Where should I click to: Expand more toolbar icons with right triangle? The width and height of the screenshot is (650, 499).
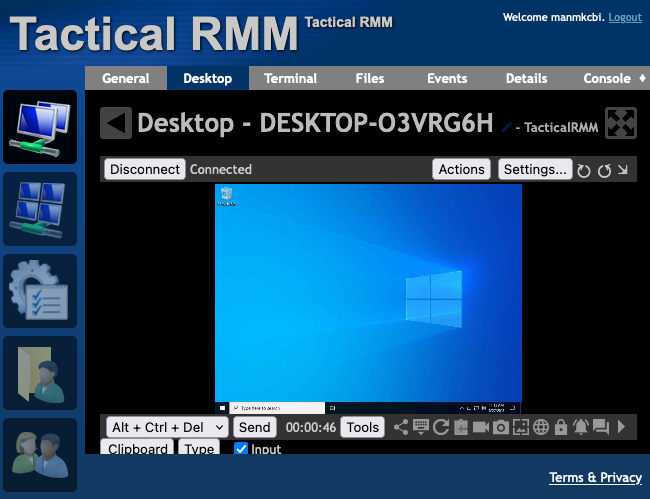pyautogui.click(x=621, y=427)
